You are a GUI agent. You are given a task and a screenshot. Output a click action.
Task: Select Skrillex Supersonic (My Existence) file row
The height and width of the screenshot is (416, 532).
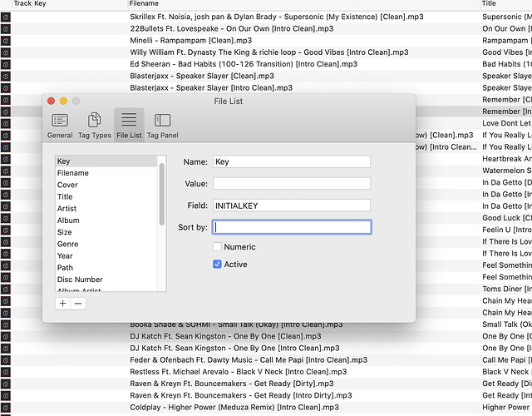(277, 17)
